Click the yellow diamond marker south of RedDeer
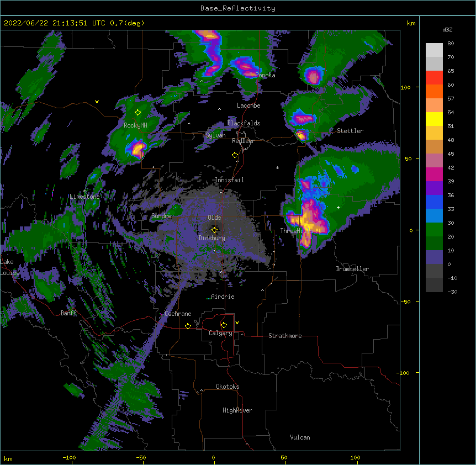 click(235, 155)
